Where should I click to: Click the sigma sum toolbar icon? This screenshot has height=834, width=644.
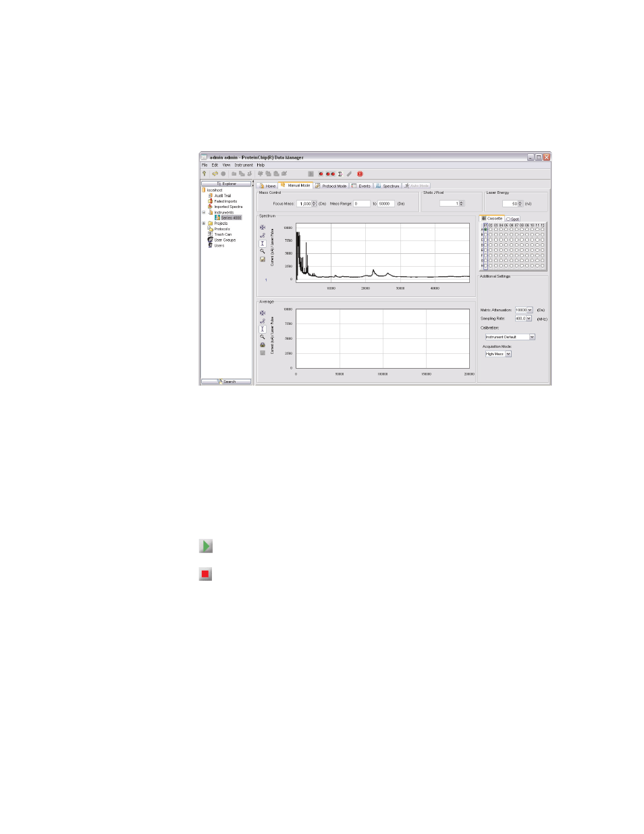[x=340, y=174]
